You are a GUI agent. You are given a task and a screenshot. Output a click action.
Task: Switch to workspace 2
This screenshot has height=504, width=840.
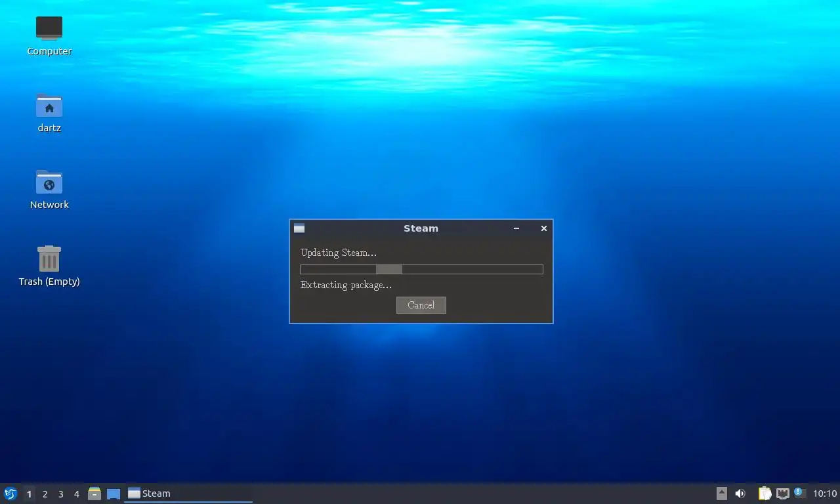tap(45, 494)
